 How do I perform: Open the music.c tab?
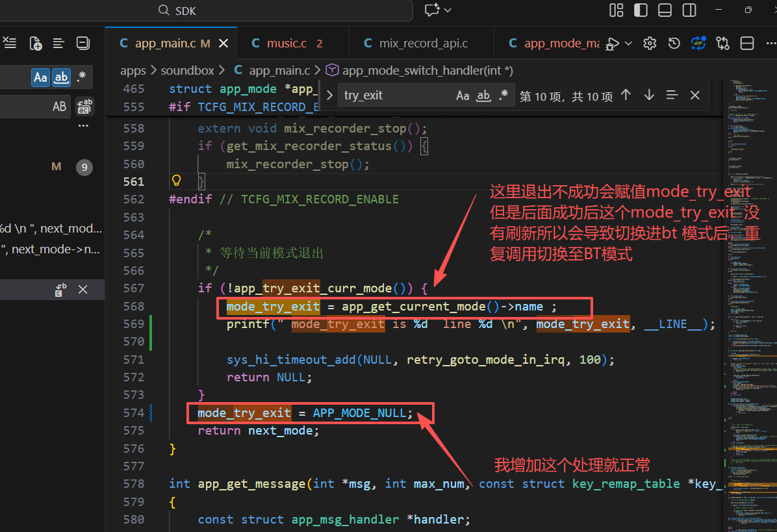point(287,44)
